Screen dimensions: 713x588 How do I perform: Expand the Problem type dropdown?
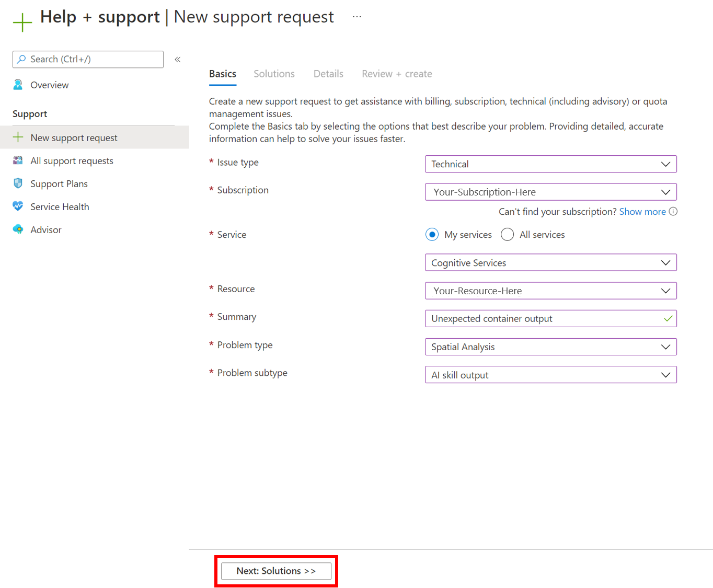(551, 347)
